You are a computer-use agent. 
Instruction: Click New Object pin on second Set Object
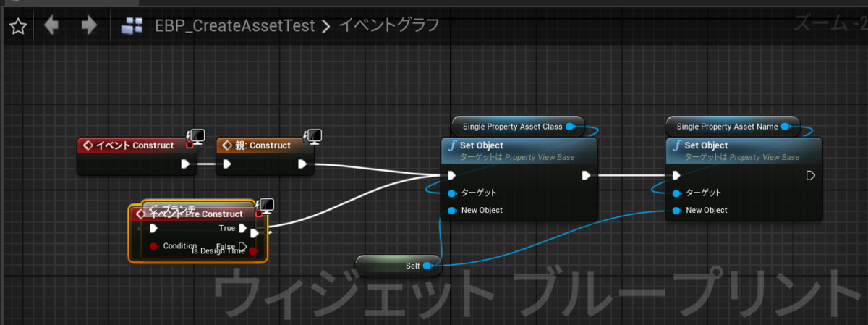tap(676, 211)
